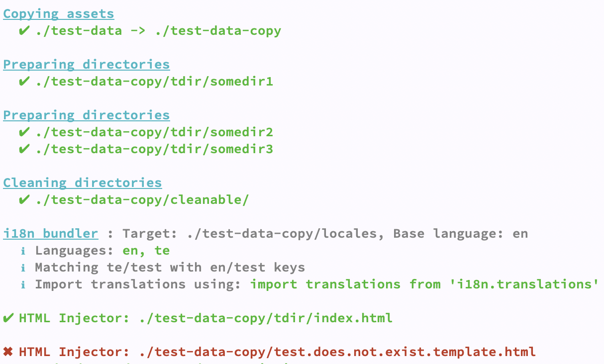The image size is (604, 364).
Task: Click the green checkmark before HTML Injector index.html
Action: click(8, 318)
